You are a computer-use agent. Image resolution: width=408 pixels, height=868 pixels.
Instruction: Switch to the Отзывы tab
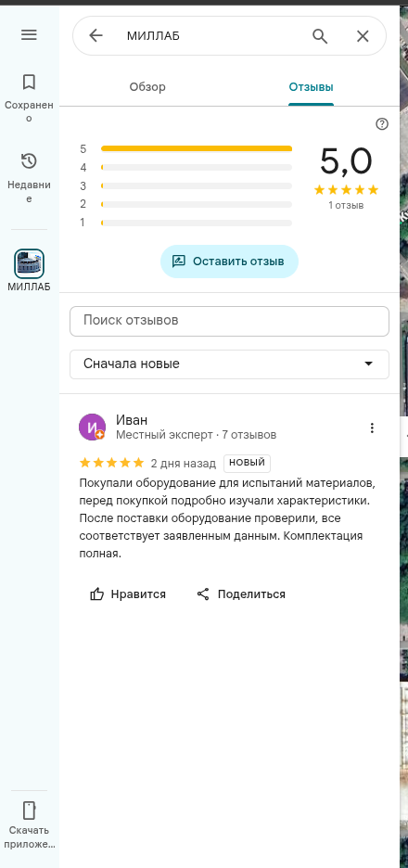click(311, 87)
